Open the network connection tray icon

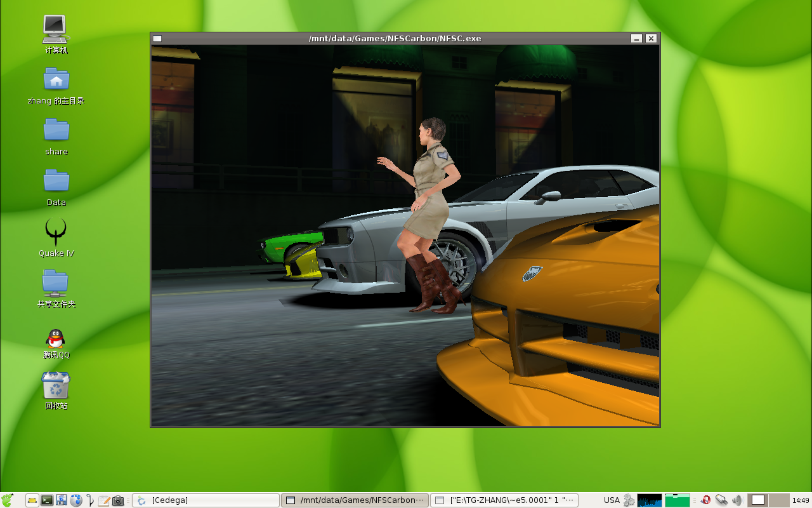tap(721, 500)
